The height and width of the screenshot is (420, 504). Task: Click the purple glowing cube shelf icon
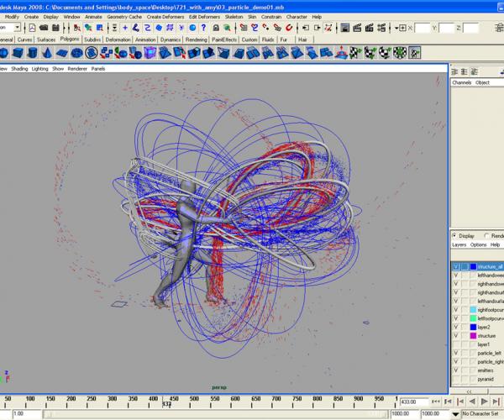coord(150,53)
